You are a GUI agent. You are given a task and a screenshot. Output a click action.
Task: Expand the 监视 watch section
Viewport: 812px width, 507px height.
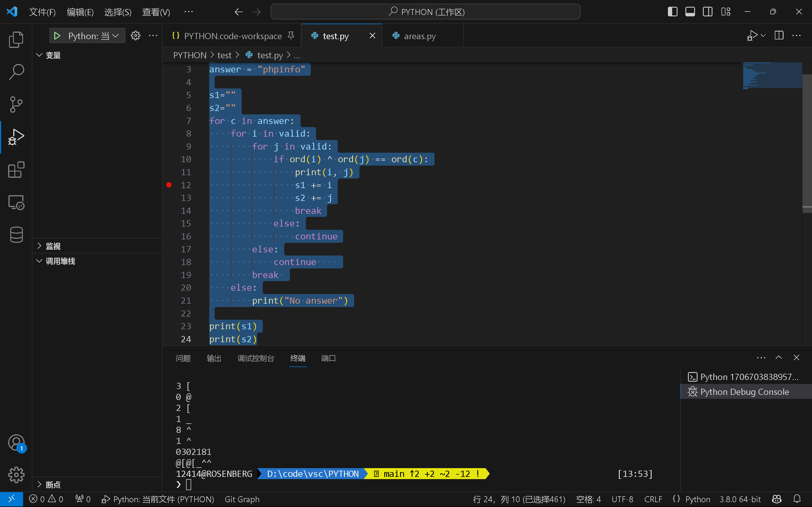point(53,246)
